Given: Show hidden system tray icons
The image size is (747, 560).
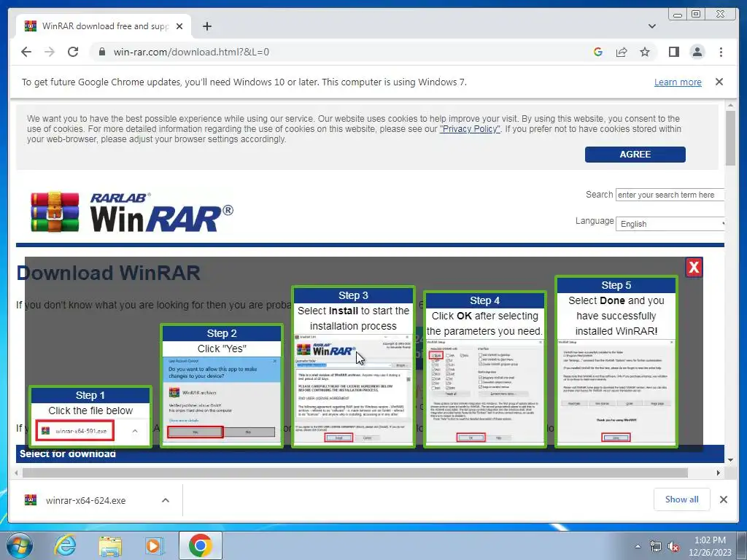Looking at the screenshot, I should coord(638,546).
